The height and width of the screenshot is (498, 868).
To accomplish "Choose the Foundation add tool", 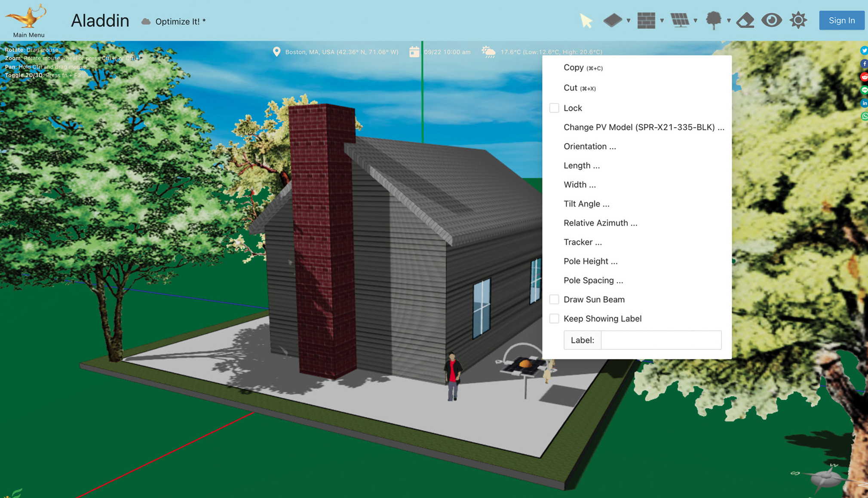I will pos(613,20).
